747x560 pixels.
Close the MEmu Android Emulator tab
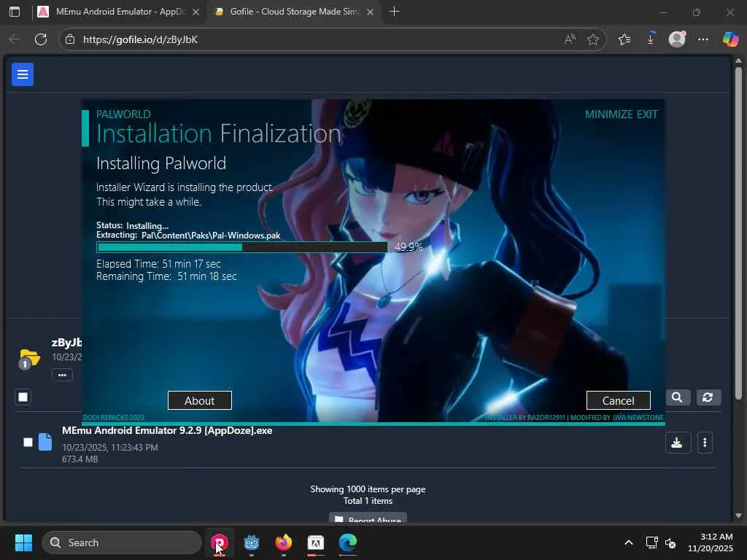[x=196, y=12]
